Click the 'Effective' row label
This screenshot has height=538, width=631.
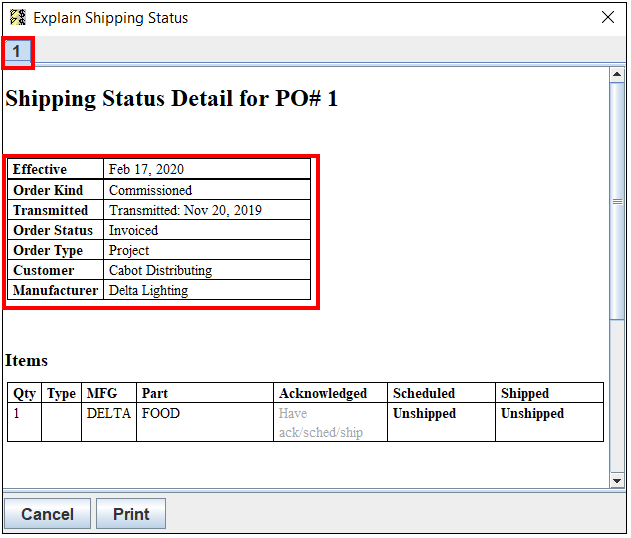40,169
